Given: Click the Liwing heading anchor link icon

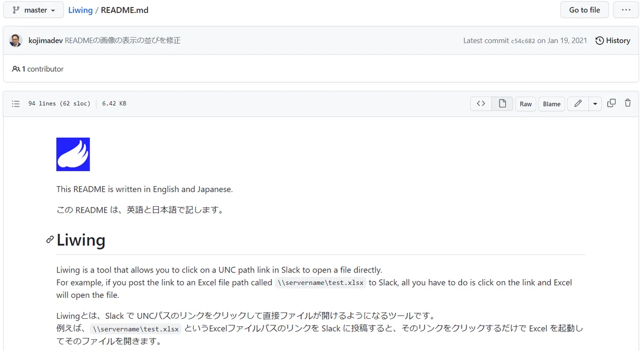Looking at the screenshot, I should (50, 240).
